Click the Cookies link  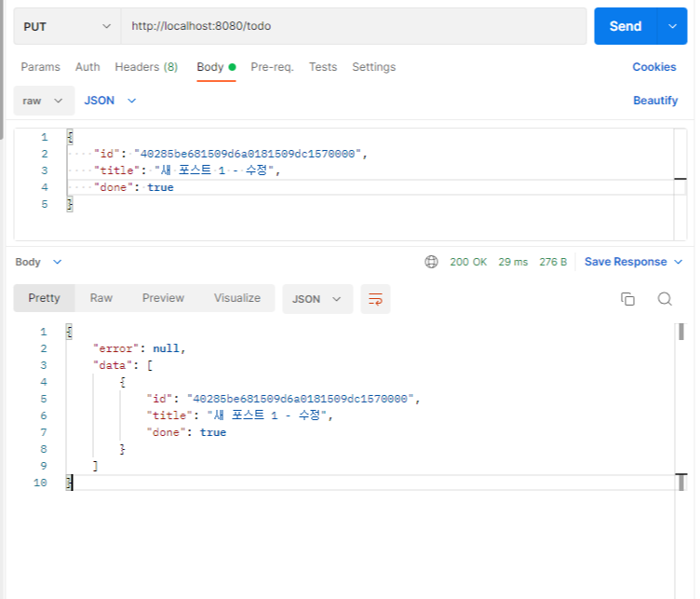click(x=654, y=67)
